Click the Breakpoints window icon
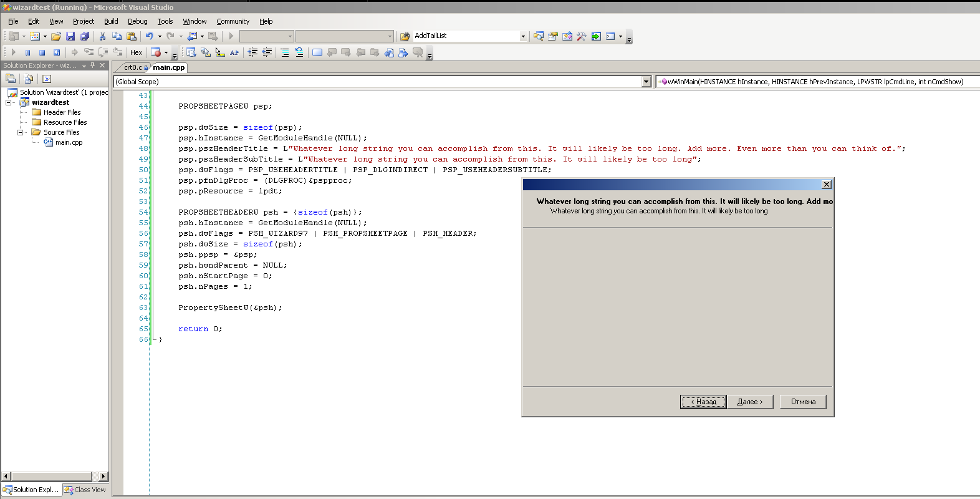Screen dimensions: 980x499 [156, 52]
